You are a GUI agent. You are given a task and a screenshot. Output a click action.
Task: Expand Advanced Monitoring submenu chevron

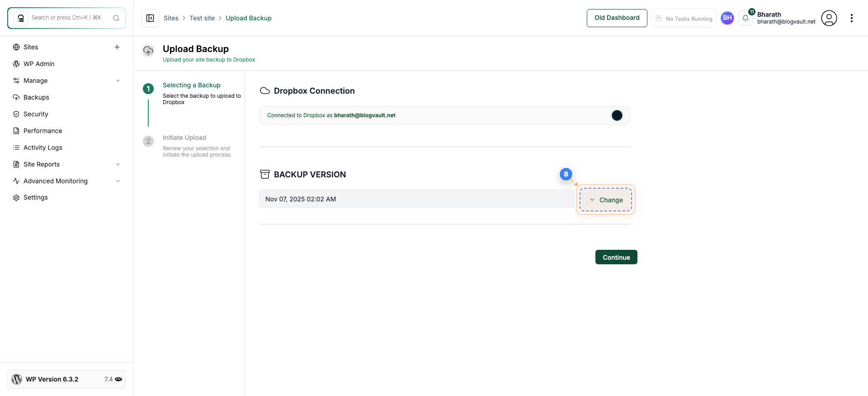click(118, 181)
